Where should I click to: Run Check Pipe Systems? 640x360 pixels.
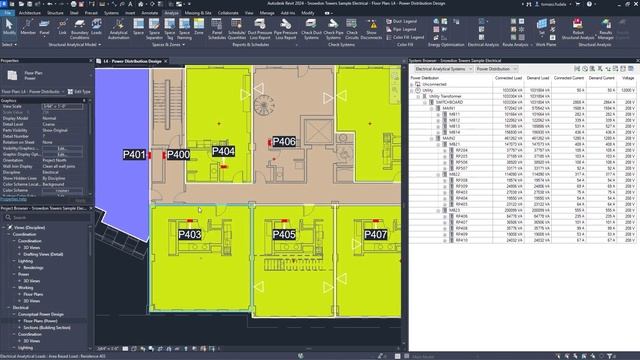(x=333, y=29)
